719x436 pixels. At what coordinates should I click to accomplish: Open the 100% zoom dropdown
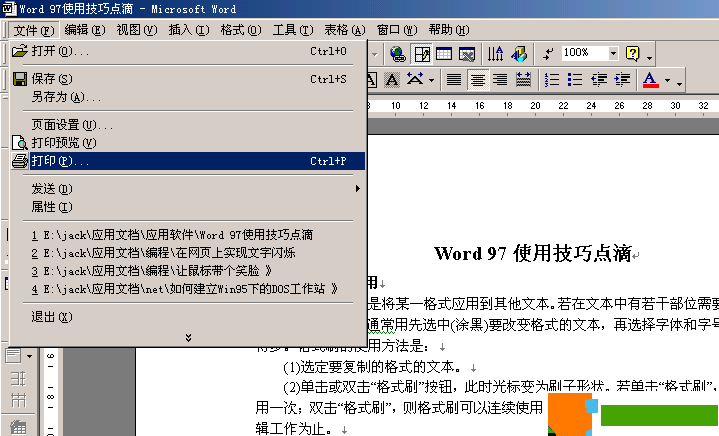pos(613,54)
